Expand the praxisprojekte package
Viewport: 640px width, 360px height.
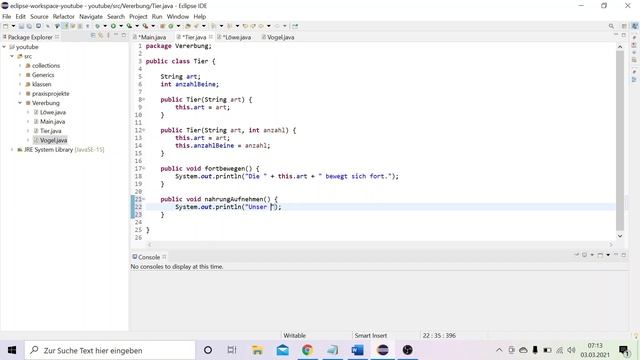(20, 93)
